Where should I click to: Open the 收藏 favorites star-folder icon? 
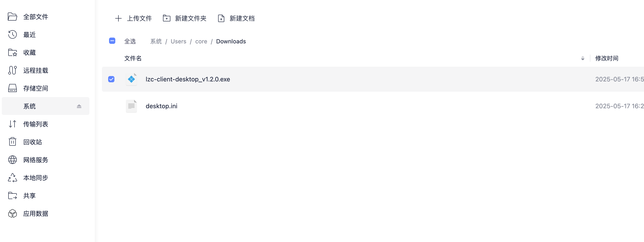(12, 53)
